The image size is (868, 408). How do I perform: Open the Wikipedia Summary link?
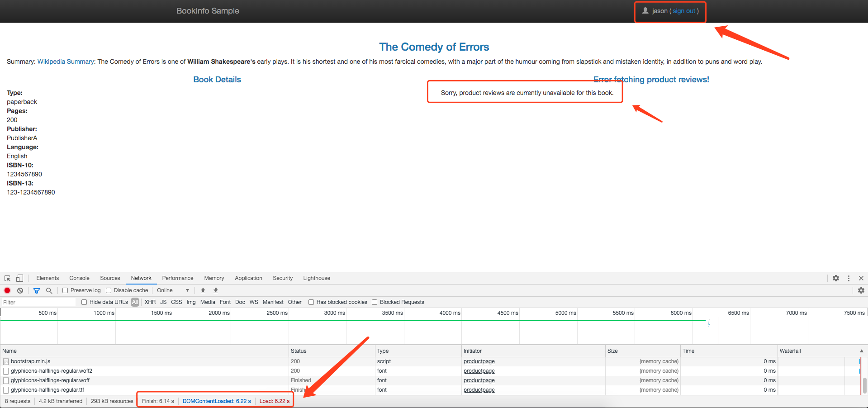[x=66, y=62]
